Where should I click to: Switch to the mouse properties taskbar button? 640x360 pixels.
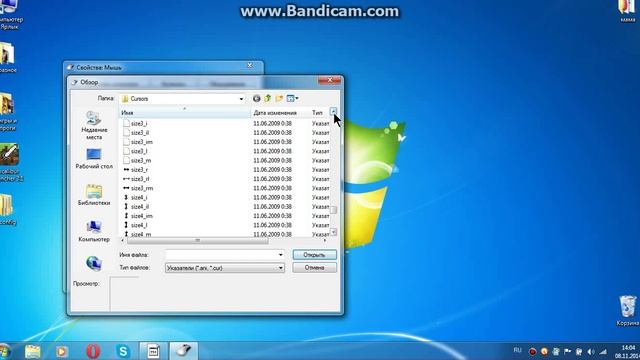coord(183,351)
